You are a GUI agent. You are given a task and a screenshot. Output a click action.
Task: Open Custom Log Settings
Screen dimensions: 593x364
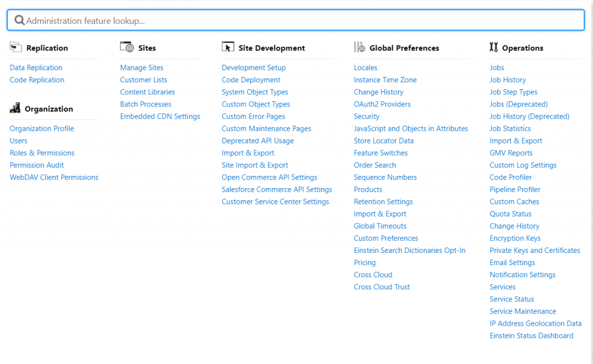523,165
